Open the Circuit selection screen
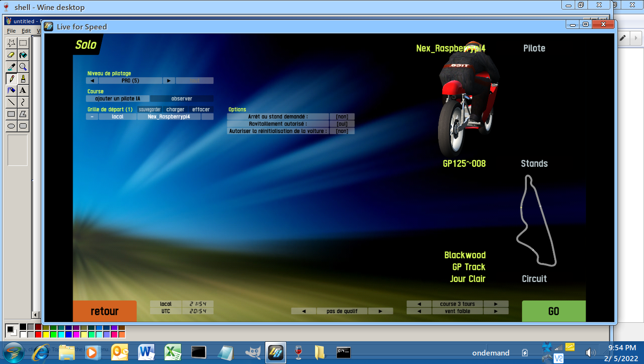Viewport: 644px width, 364px height. [x=534, y=279]
